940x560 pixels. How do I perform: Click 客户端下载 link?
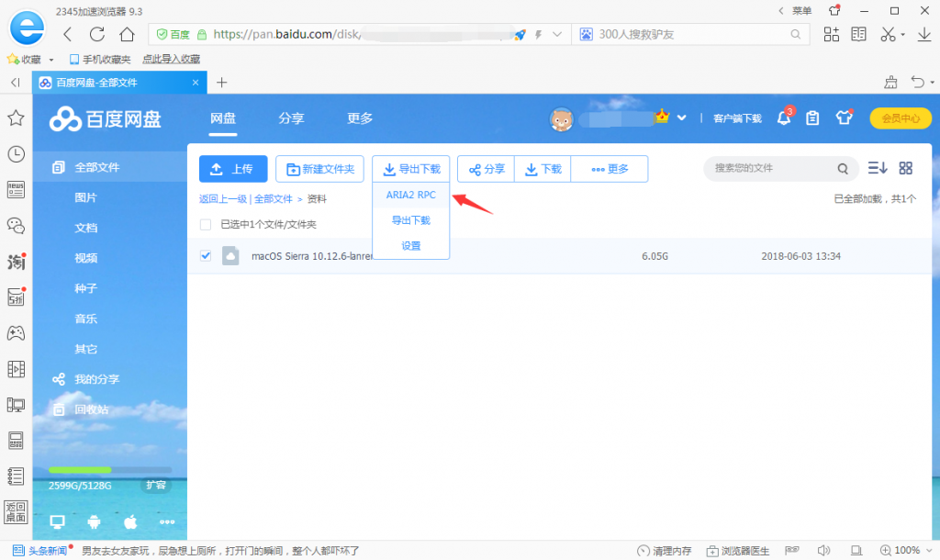click(x=737, y=118)
